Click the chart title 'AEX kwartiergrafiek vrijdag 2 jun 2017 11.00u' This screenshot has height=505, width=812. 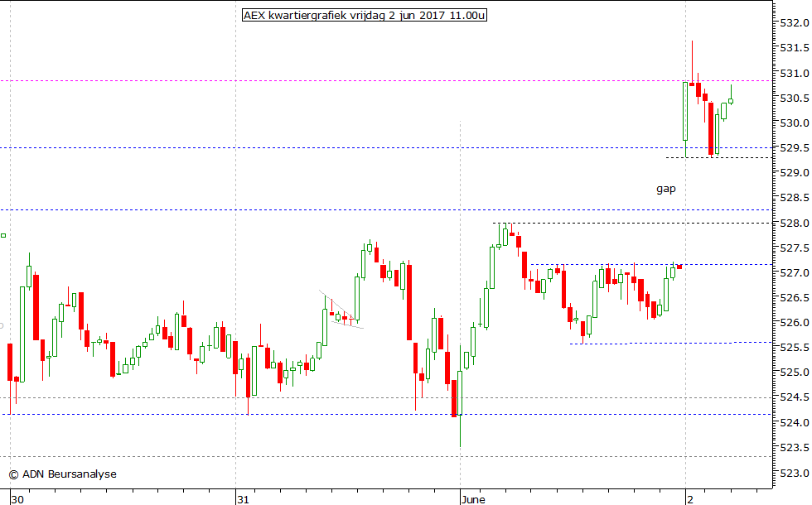365,16
